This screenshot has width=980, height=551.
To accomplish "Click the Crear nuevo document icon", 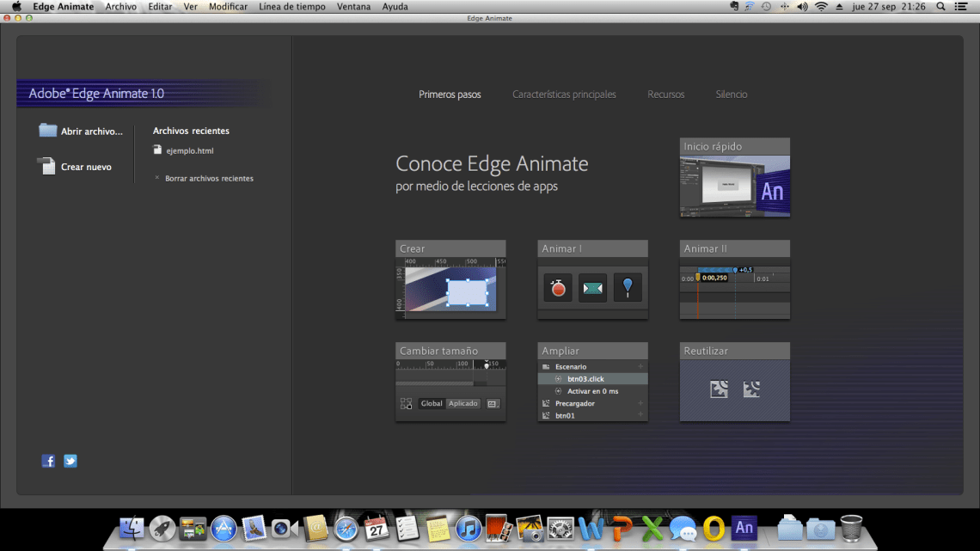I will (47, 167).
